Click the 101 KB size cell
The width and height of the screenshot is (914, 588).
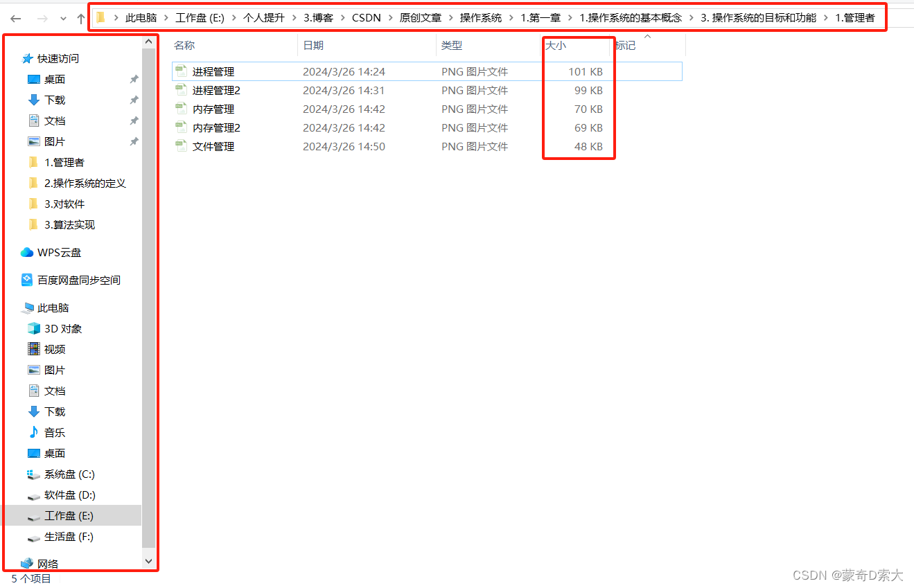(x=585, y=71)
